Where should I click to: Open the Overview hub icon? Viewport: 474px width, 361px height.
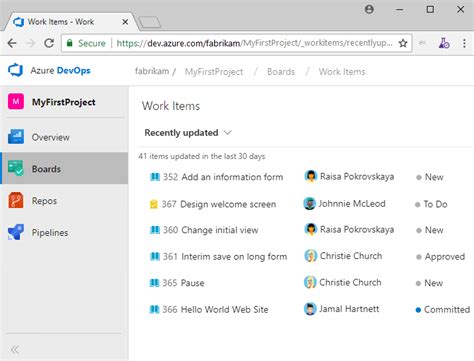(16, 137)
